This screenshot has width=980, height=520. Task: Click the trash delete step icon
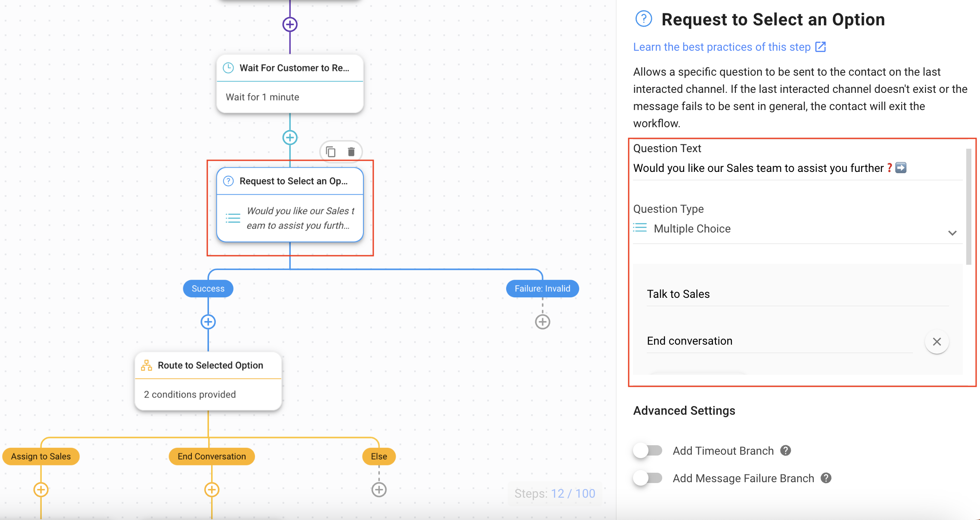[x=351, y=152]
